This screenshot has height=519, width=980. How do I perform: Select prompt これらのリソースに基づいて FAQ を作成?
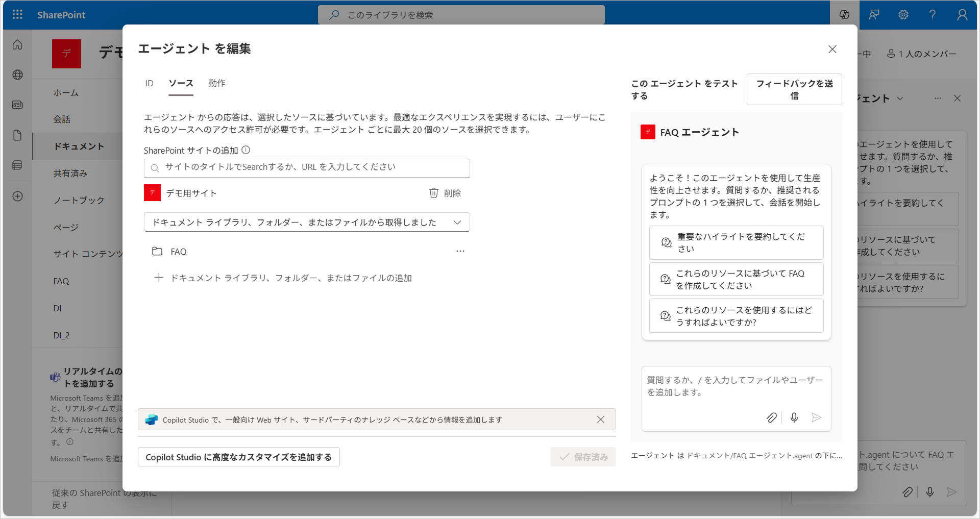point(736,279)
